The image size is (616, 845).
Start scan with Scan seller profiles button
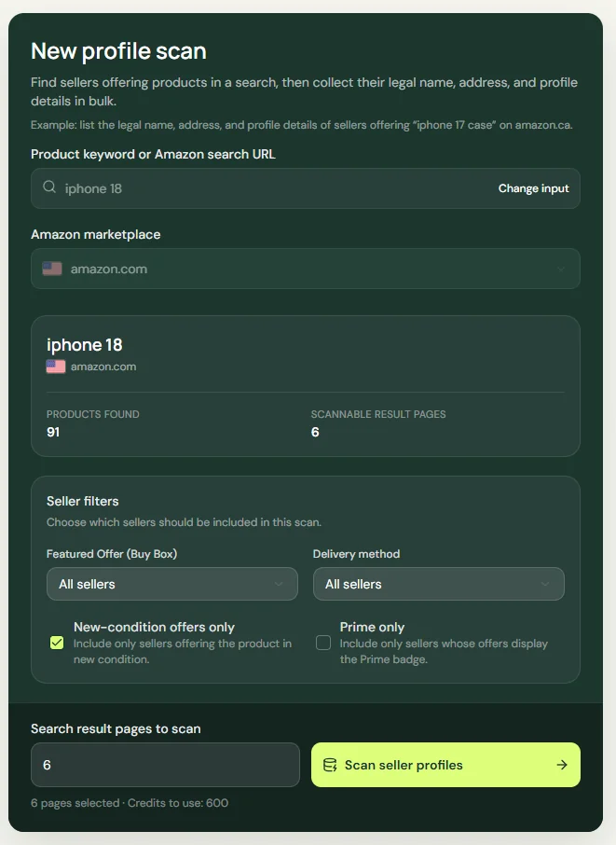coord(445,765)
